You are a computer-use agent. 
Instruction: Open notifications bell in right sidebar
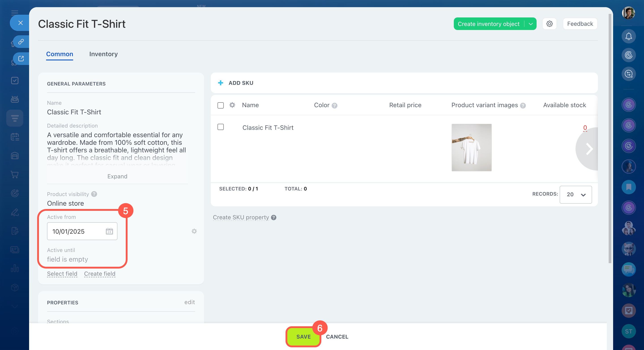click(x=629, y=36)
